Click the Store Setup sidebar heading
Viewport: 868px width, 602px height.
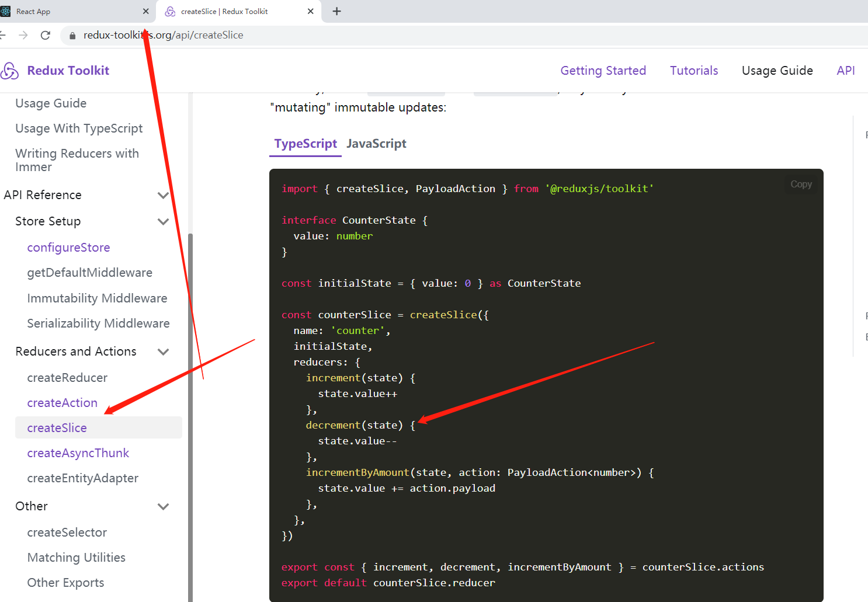coord(48,221)
